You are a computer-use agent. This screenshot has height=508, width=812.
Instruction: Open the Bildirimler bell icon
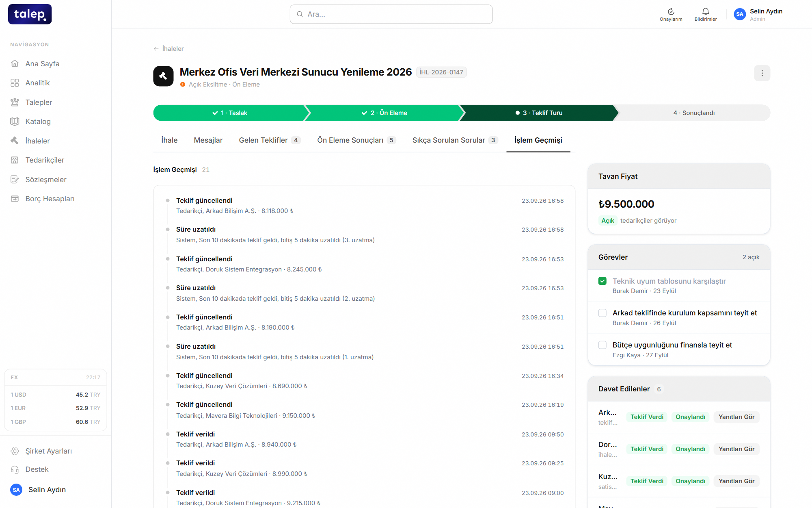coord(706,11)
